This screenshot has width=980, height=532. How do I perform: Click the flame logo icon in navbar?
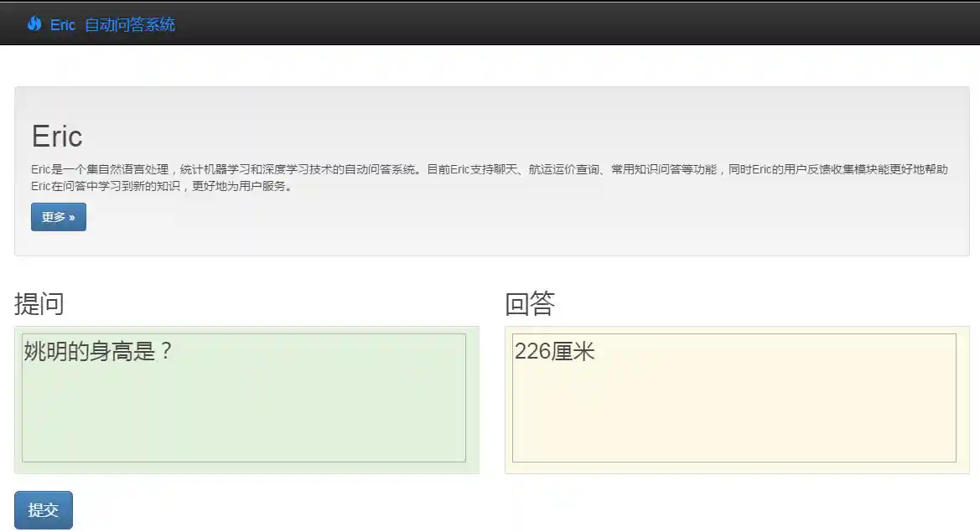(x=34, y=23)
